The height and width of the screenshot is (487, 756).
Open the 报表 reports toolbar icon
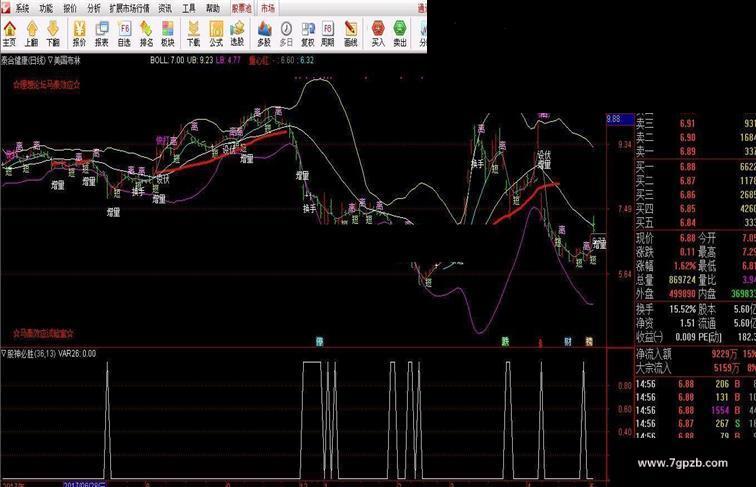pos(102,33)
